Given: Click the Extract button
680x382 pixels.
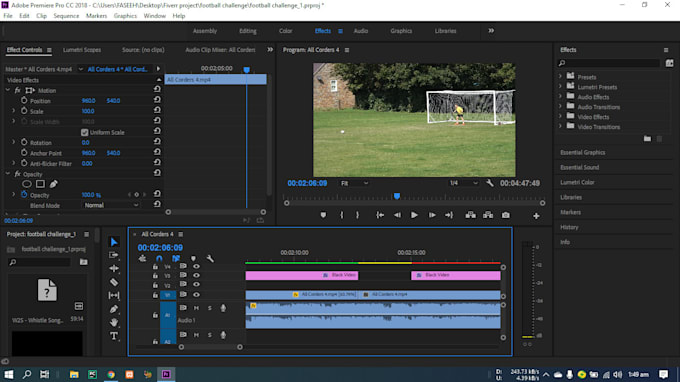Looking at the screenshot, I should (488, 215).
